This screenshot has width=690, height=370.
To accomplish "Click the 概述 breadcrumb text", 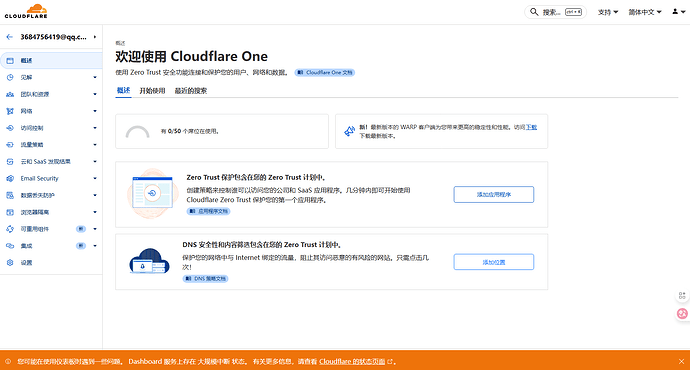I will tap(120, 43).
